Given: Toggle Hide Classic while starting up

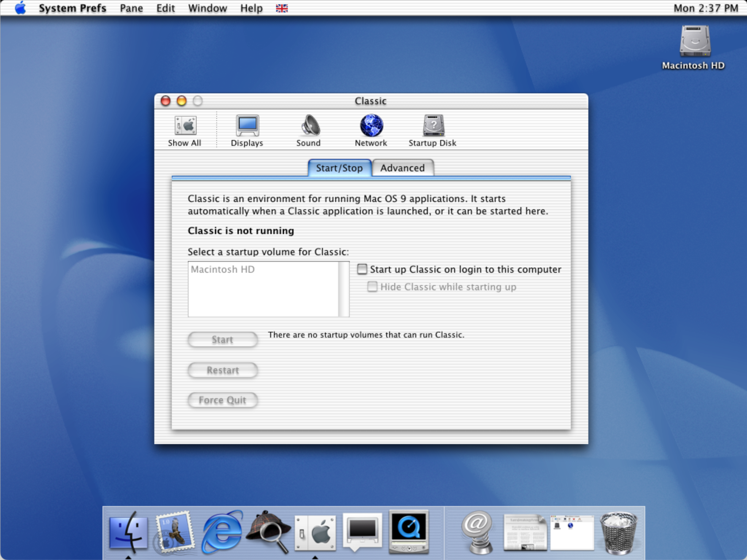Looking at the screenshot, I should (x=372, y=287).
